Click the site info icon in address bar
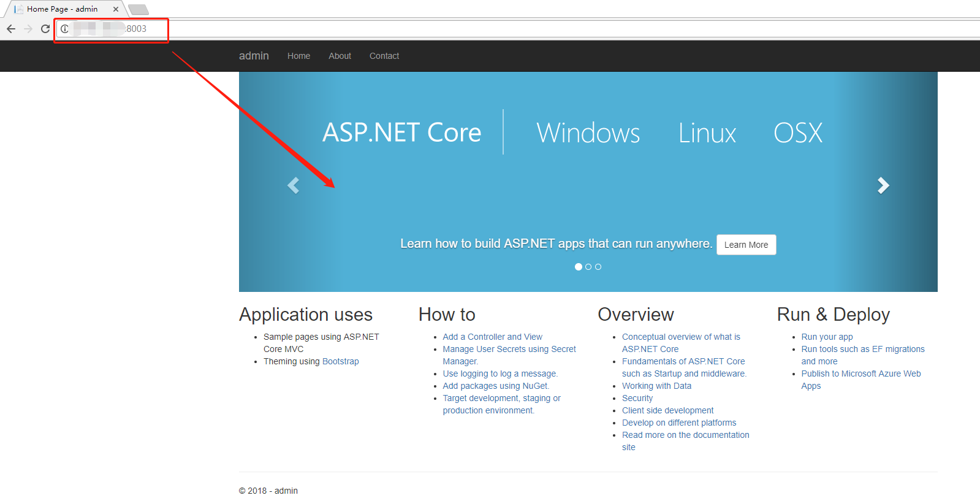Image resolution: width=980 pixels, height=498 pixels. pyautogui.click(x=64, y=29)
